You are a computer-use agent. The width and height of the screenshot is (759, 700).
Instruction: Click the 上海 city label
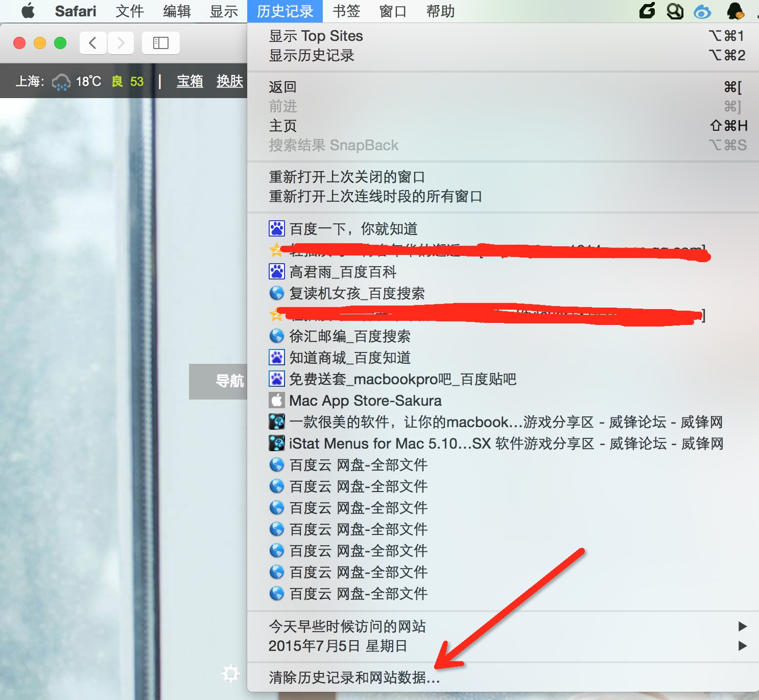click(x=30, y=81)
